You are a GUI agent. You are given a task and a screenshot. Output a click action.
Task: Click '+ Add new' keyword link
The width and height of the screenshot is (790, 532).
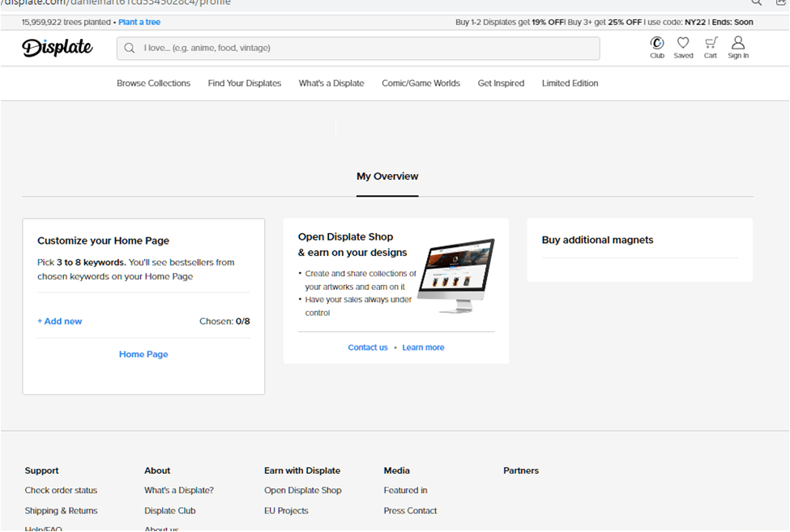(x=59, y=321)
